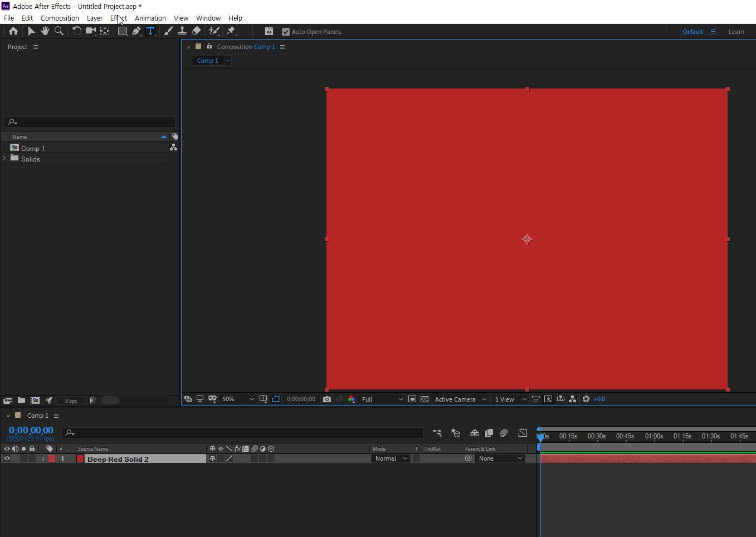The image size is (756, 537).
Task: Select the Zoom tool in toolbar
Action: pos(59,31)
